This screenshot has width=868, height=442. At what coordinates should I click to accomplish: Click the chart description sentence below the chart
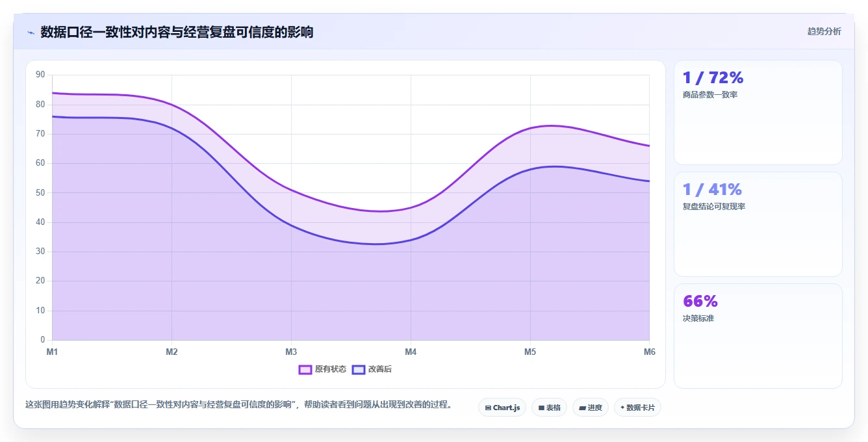tap(238, 404)
